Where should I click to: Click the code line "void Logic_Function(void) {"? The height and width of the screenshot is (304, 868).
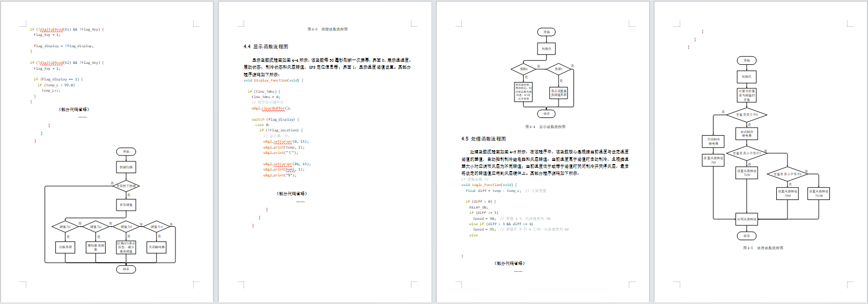point(489,185)
